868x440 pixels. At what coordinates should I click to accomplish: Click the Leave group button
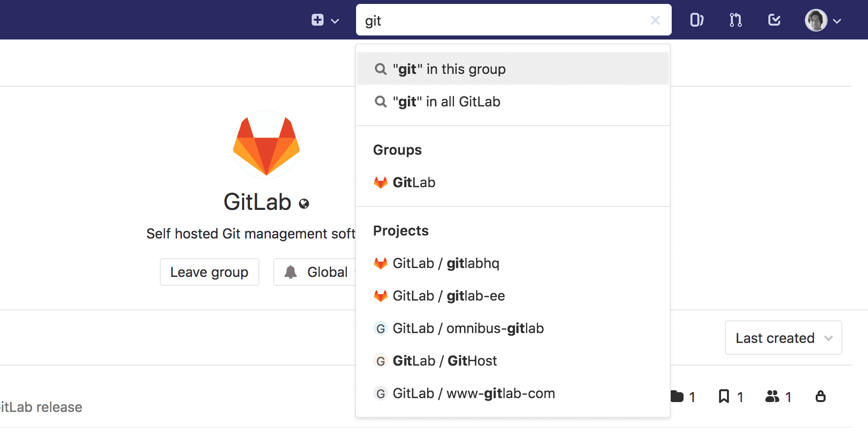click(x=210, y=272)
